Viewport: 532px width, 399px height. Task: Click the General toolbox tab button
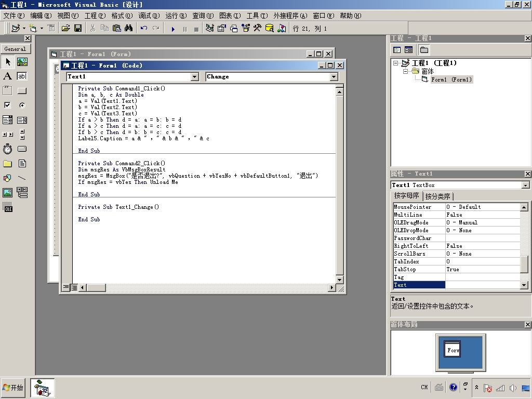click(15, 49)
